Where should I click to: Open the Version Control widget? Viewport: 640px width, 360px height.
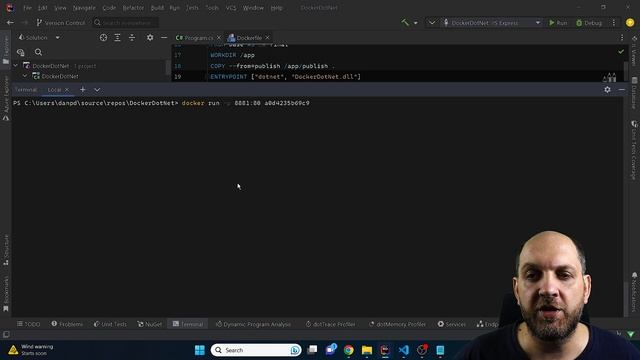coord(61,23)
